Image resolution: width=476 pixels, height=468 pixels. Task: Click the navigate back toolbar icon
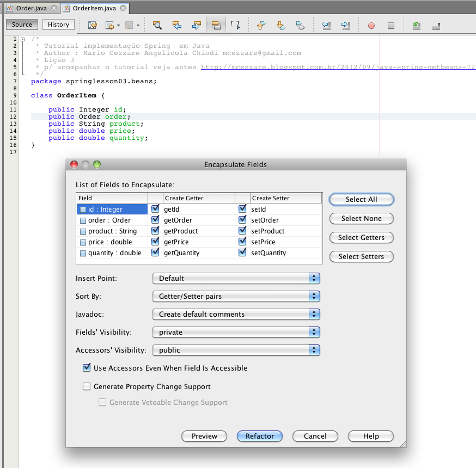[x=109, y=25]
